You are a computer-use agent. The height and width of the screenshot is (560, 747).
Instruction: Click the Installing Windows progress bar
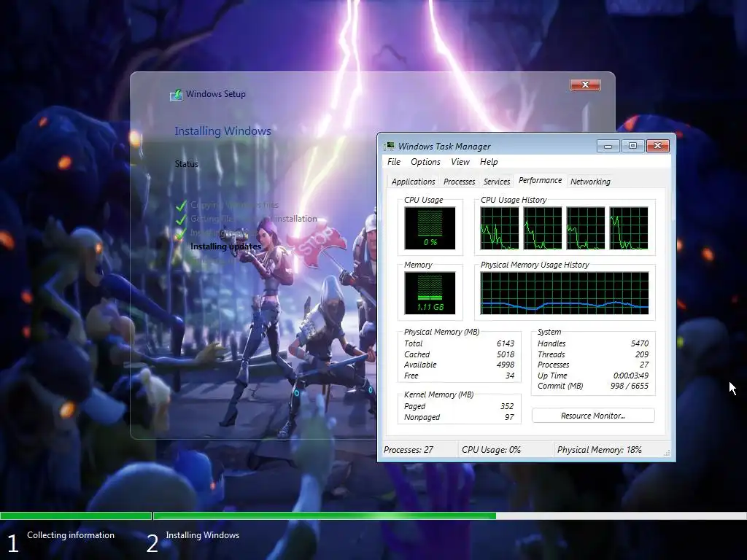click(449, 516)
